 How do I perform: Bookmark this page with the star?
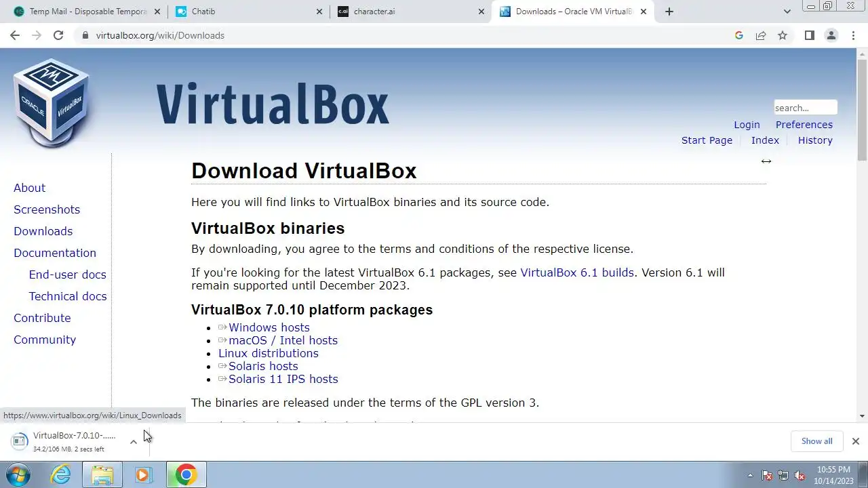pyautogui.click(x=783, y=35)
